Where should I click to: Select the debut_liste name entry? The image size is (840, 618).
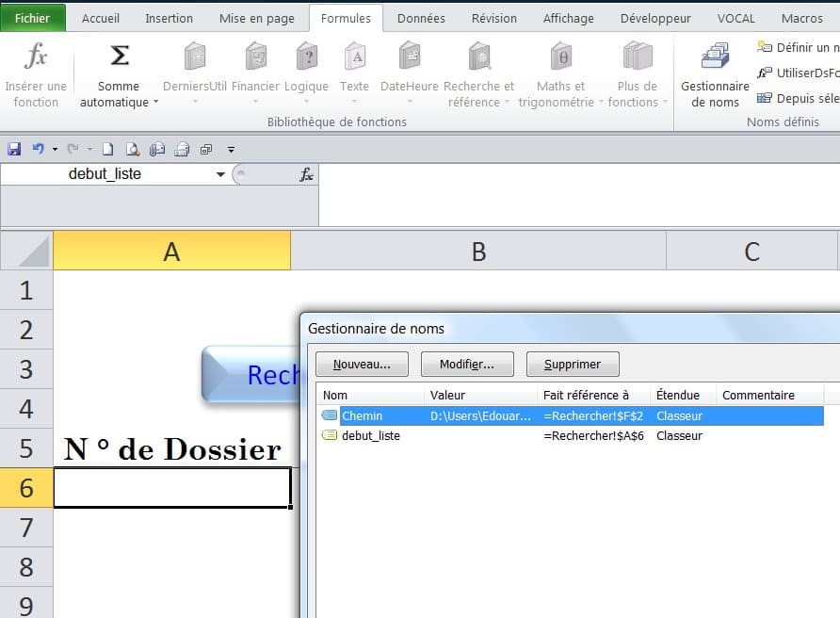pos(370,436)
